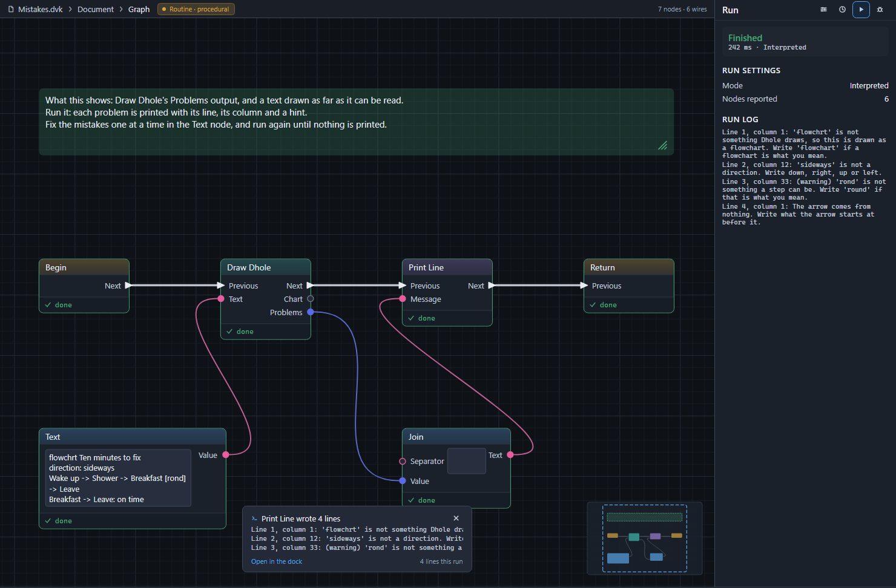Select the Draw Dhole node header
Image resolution: width=896 pixels, height=588 pixels.
266,267
